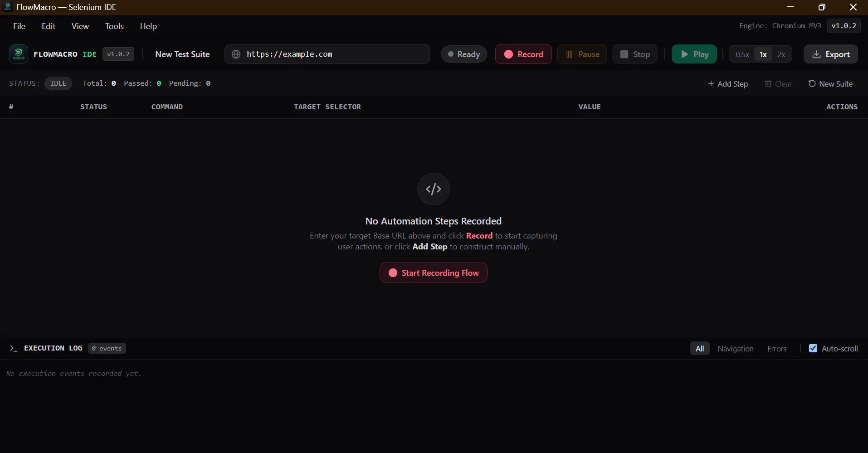Set playback speed to 0.5x
The image size is (868, 453).
tap(742, 54)
